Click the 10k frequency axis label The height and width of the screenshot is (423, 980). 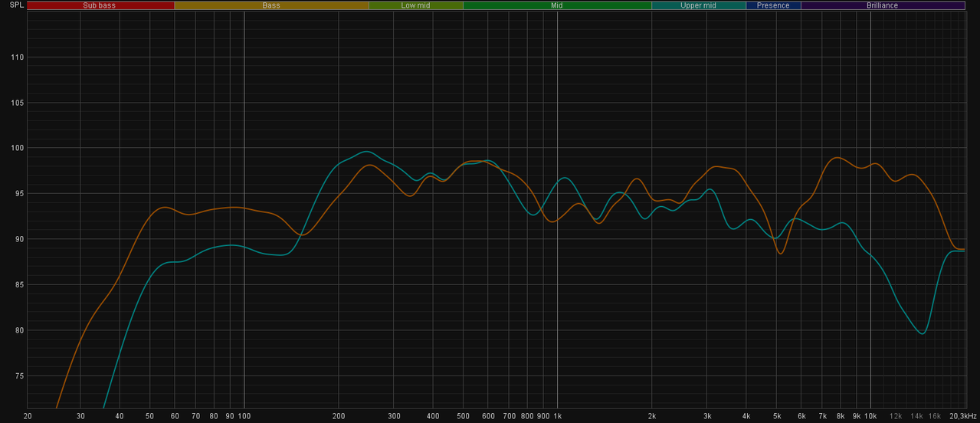(870, 416)
